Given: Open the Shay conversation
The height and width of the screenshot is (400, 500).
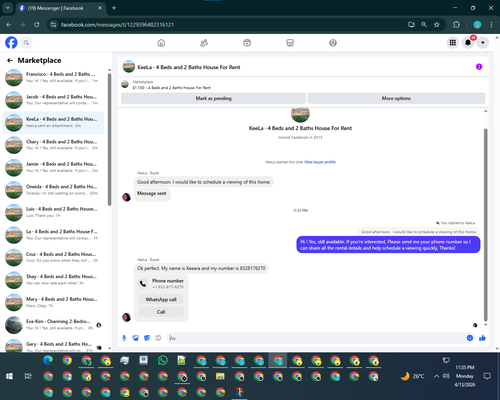Looking at the screenshot, I should (x=53, y=280).
